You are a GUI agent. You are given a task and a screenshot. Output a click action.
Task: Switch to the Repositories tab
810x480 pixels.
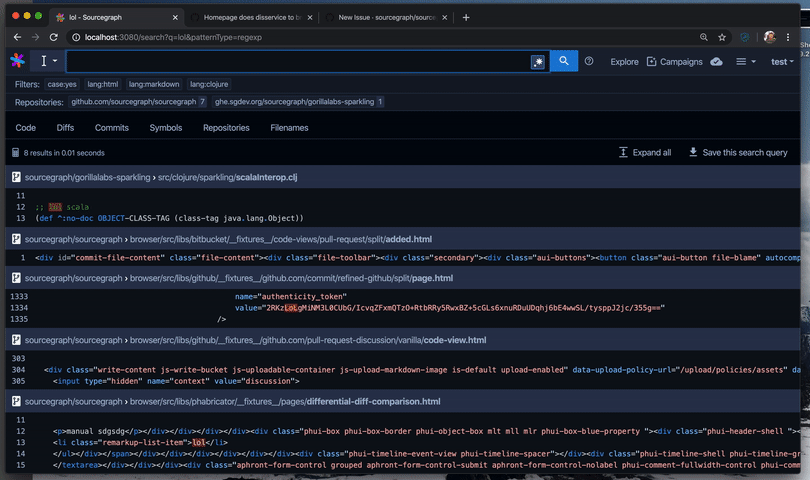[x=226, y=128]
